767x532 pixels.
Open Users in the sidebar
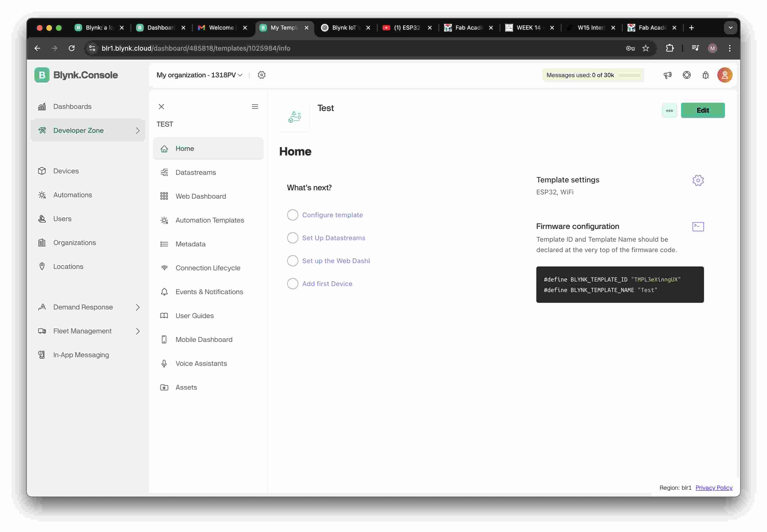click(x=88, y=219)
